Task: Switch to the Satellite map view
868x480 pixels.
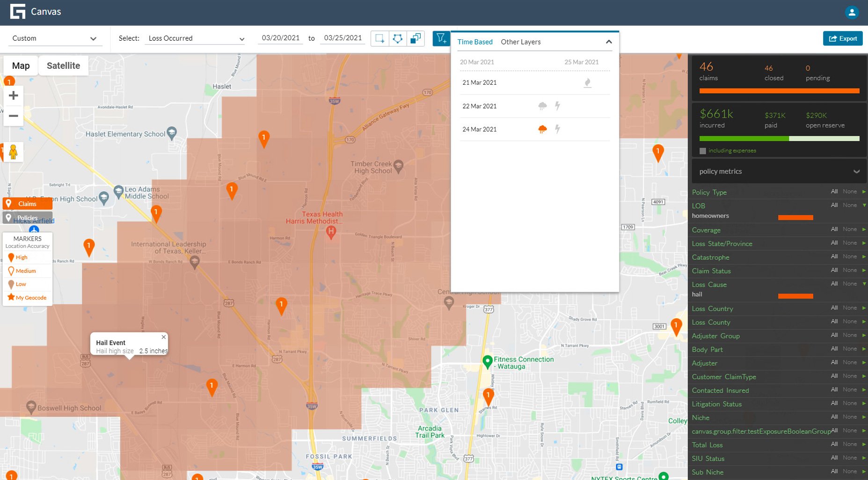Action: tap(63, 65)
